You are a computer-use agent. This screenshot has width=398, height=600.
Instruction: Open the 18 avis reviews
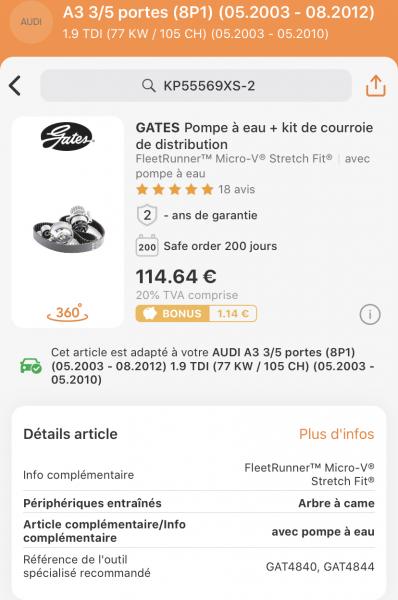click(237, 189)
